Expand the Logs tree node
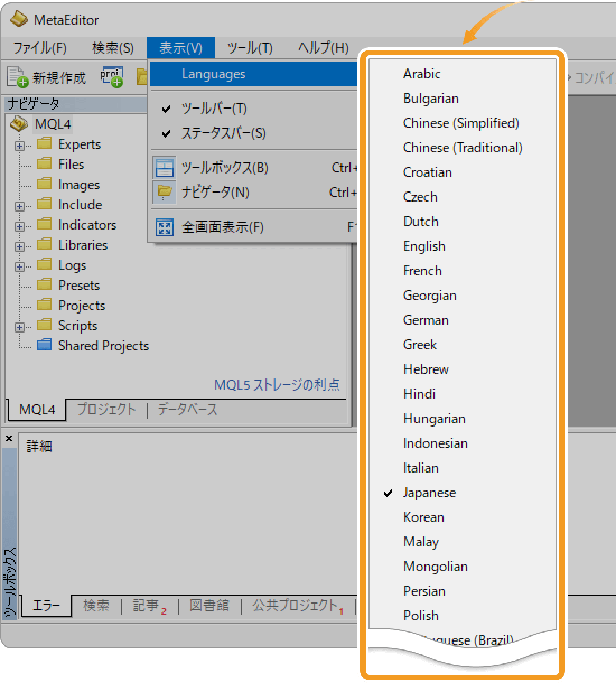This screenshot has width=616, height=683. (x=20, y=266)
